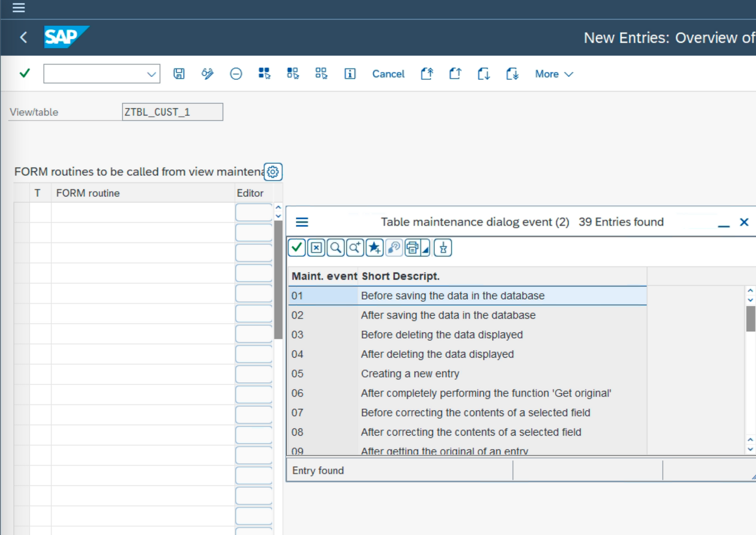Image resolution: width=756 pixels, height=535 pixels.
Task: Click the View/table field ZTBL_CUST_1
Action: (172, 112)
